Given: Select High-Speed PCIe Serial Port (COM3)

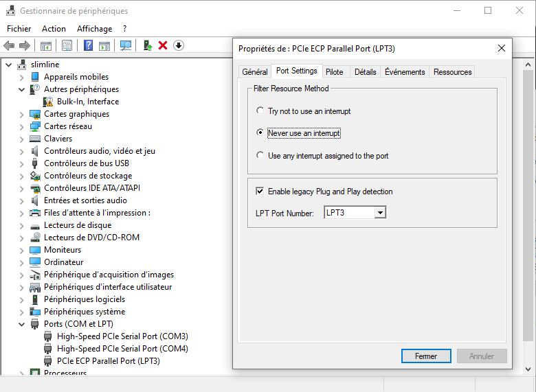Looking at the screenshot, I should tap(122, 336).
